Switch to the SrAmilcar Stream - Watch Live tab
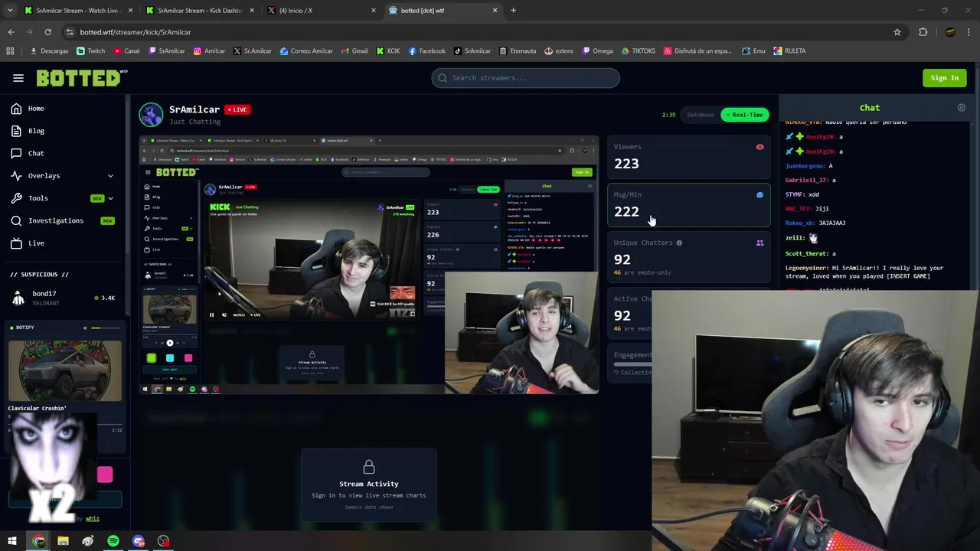This screenshot has width=980, height=551. [77, 11]
